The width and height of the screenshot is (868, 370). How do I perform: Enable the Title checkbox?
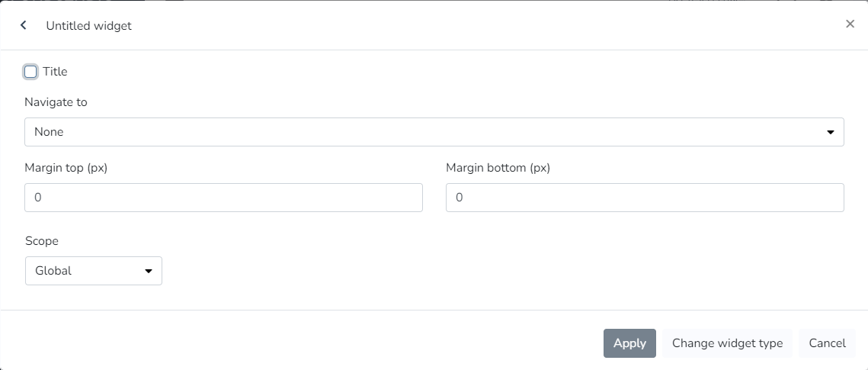pos(30,72)
